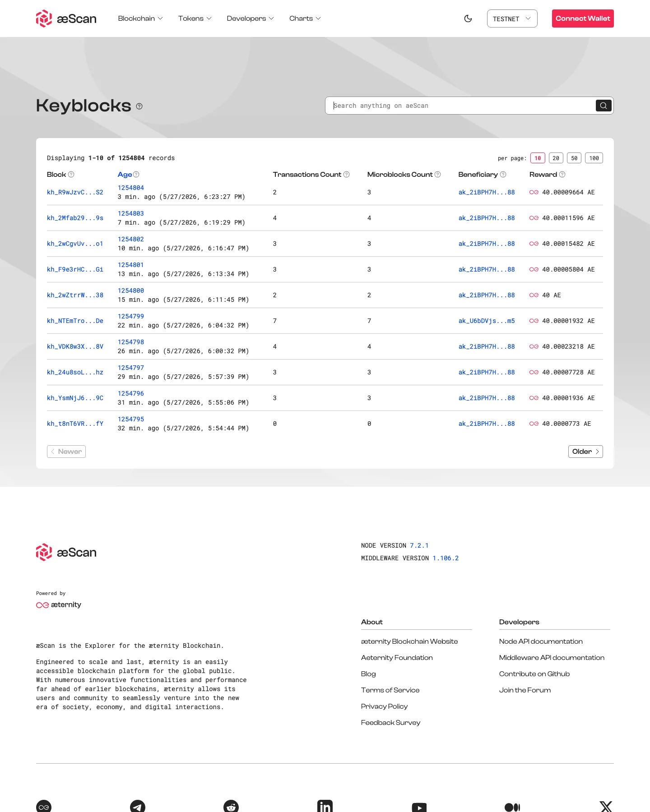This screenshot has width=650, height=812.
Task: Open middleware version 1.106.2 link
Action: coord(446,558)
